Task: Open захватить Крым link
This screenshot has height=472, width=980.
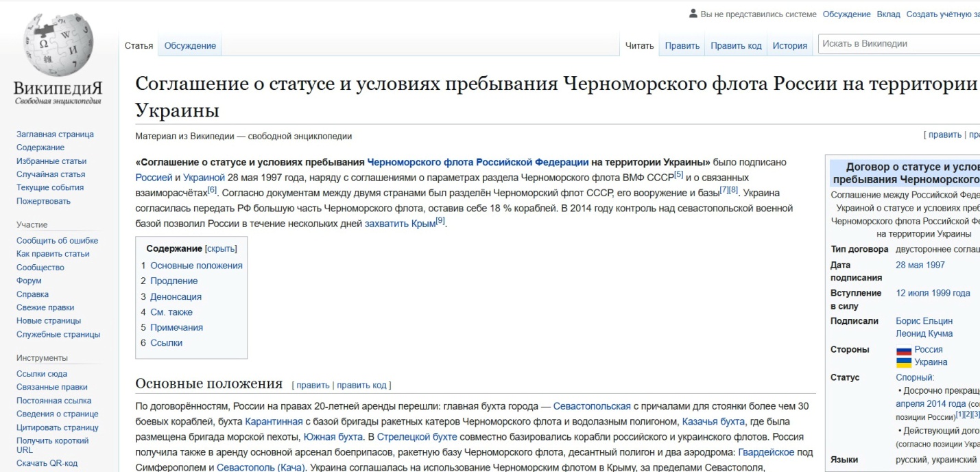Action: pos(400,224)
